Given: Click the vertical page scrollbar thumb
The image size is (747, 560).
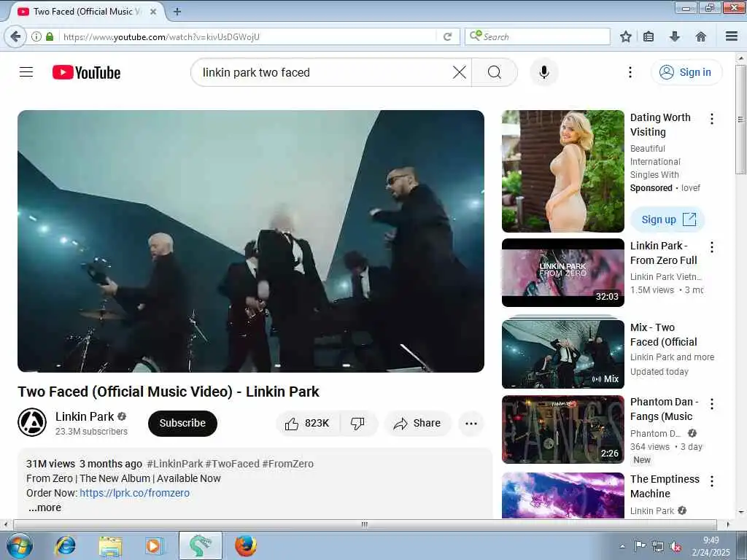Looking at the screenshot, I should click(740, 119).
